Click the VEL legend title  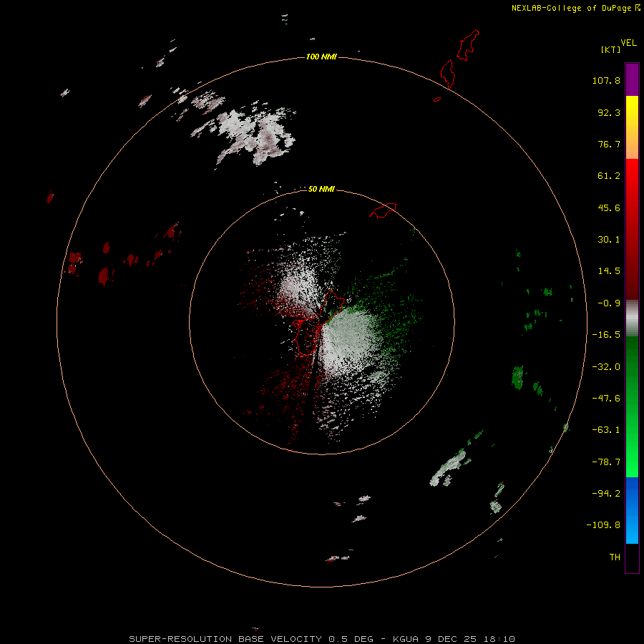pyautogui.click(x=629, y=43)
